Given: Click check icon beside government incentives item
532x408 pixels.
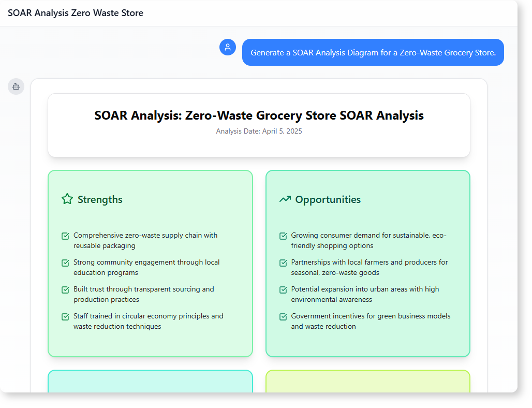Looking at the screenshot, I should click(x=283, y=317).
